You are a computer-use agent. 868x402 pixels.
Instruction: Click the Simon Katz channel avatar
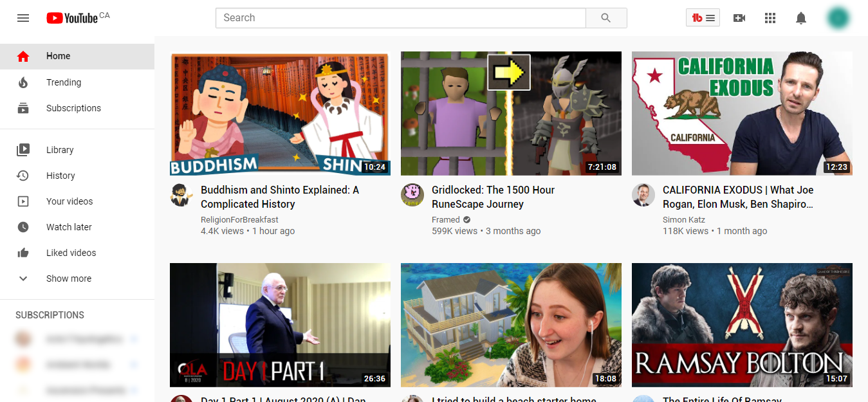pos(643,195)
